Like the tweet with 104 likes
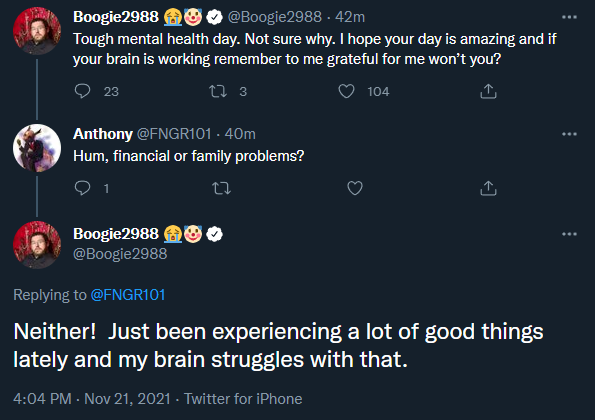Viewport: 595px width, 420px height. click(346, 91)
